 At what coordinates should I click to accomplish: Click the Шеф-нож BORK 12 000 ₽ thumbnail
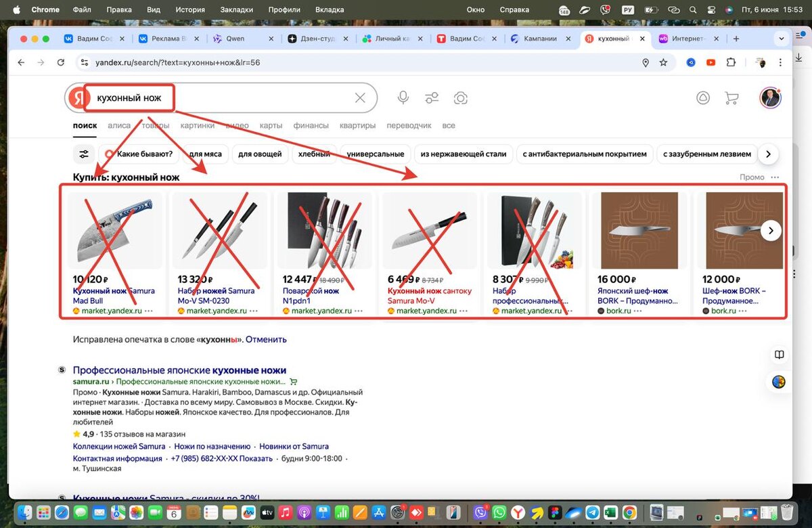(x=744, y=230)
